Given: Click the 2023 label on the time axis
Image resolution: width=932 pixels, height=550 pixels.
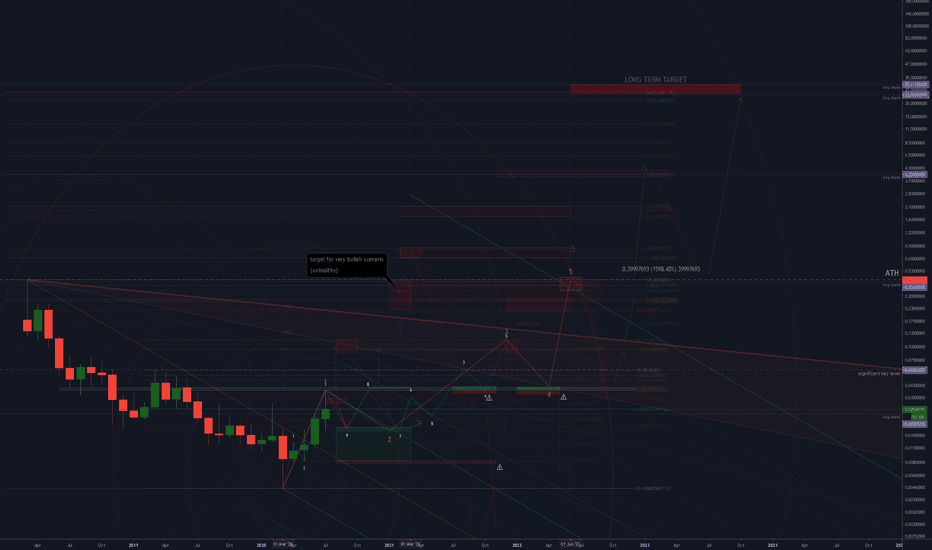Looking at the screenshot, I should [645, 545].
